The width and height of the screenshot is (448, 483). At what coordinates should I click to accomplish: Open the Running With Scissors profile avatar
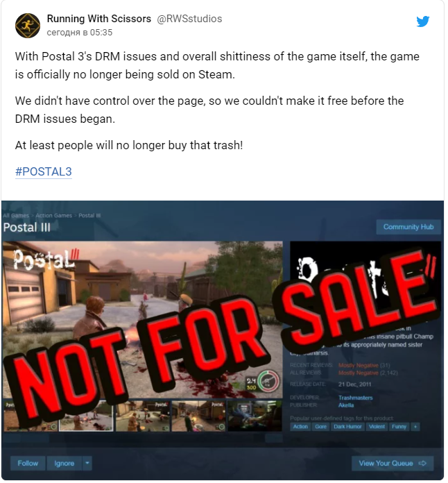click(x=28, y=26)
